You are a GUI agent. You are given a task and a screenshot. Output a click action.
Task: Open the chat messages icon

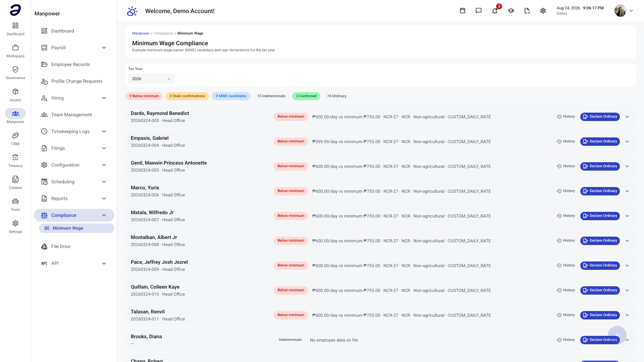pyautogui.click(x=479, y=11)
